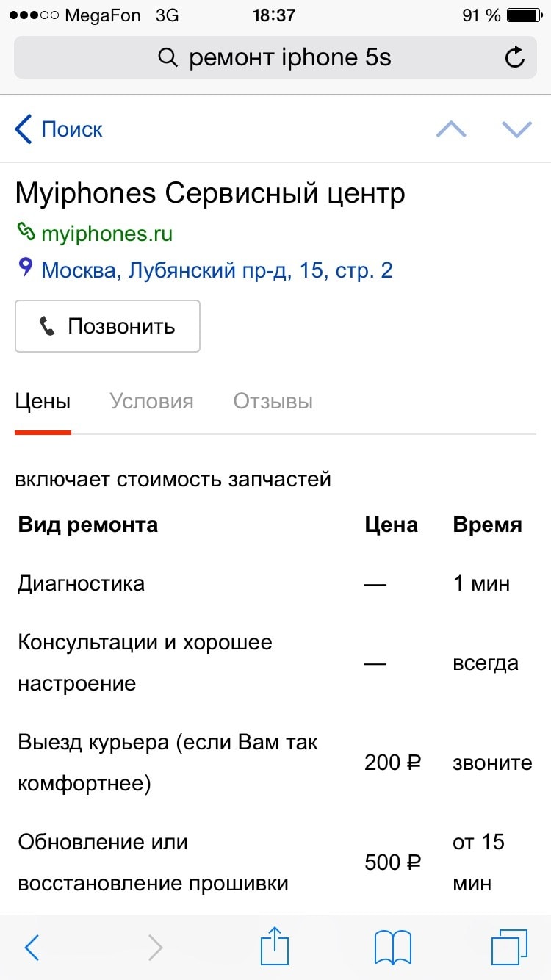Open the myiphones.ru website link
Screen dimensions: 551x980
(x=107, y=234)
